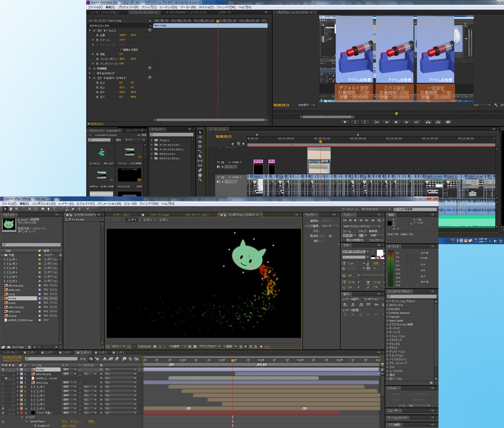Select the Type tool in After Effects toolbar
The width and height of the screenshot is (504, 428).
54,209
